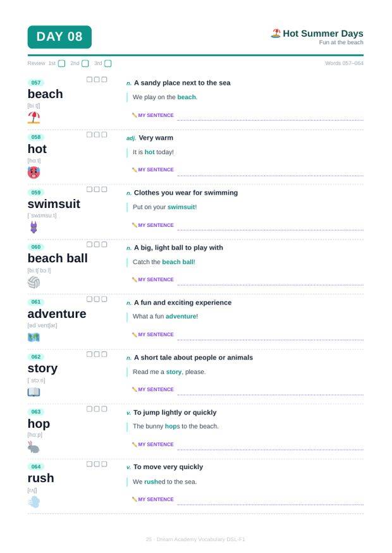Click the Hot Summer Days title
This screenshot has height=553, width=392.
[323, 33]
